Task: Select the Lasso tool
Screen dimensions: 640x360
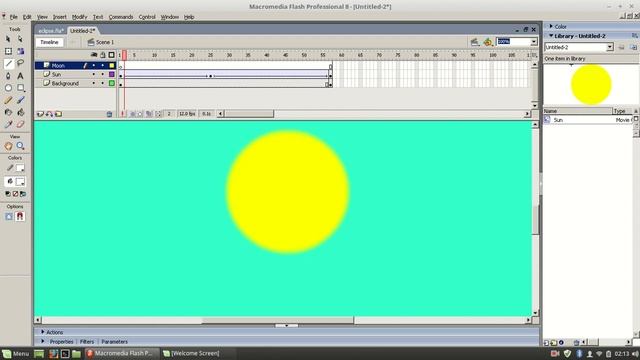Action: coord(20,63)
